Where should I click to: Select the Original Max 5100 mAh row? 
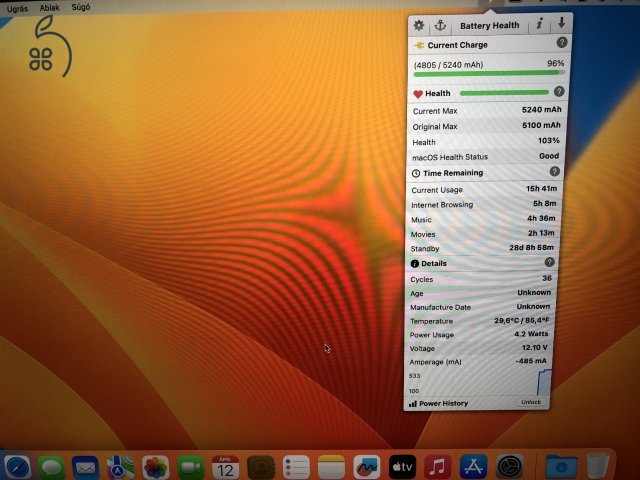click(486, 126)
